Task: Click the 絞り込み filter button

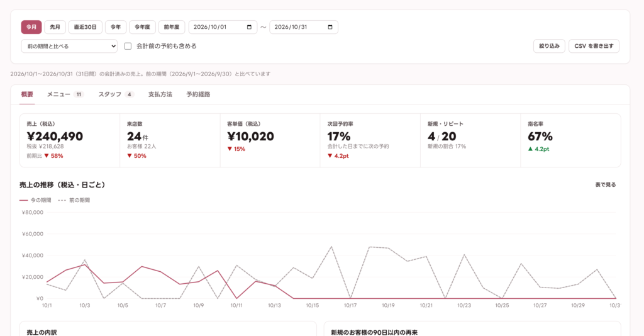Action: (549, 46)
